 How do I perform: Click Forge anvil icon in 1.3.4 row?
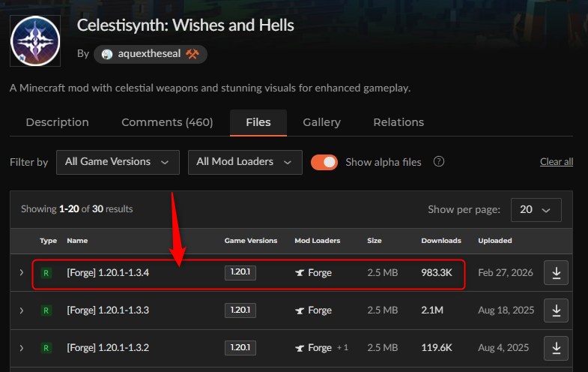300,273
